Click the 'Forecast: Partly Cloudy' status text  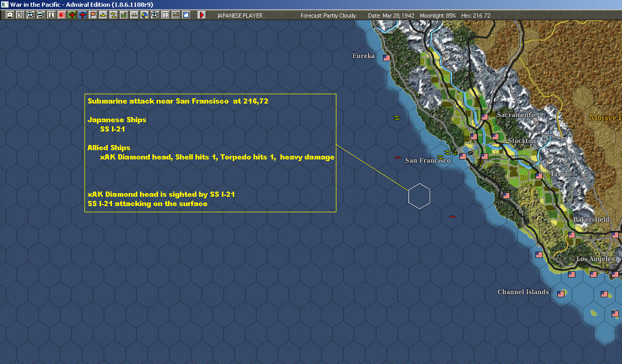pos(329,16)
